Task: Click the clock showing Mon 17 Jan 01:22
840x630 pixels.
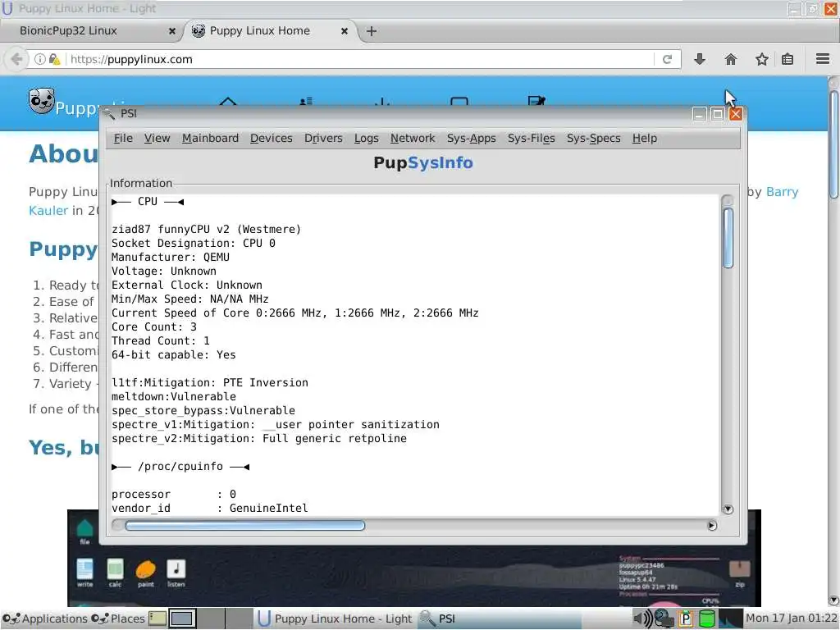Action: click(x=792, y=619)
